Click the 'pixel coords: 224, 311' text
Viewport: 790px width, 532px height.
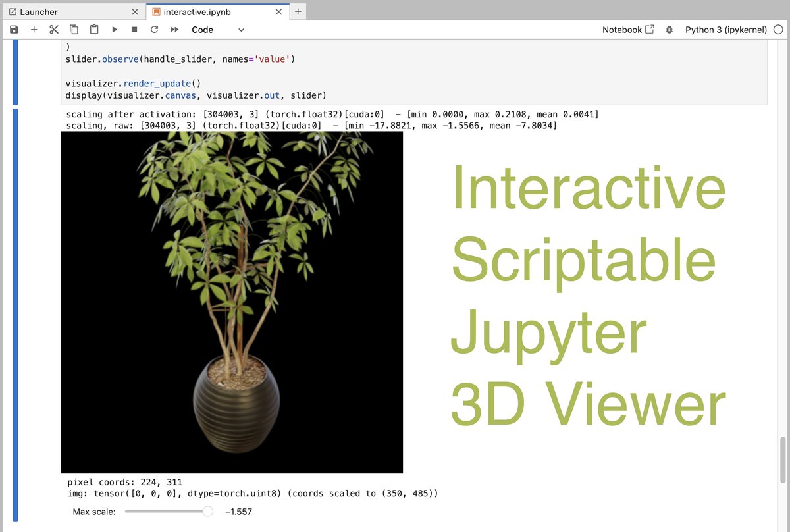125,482
